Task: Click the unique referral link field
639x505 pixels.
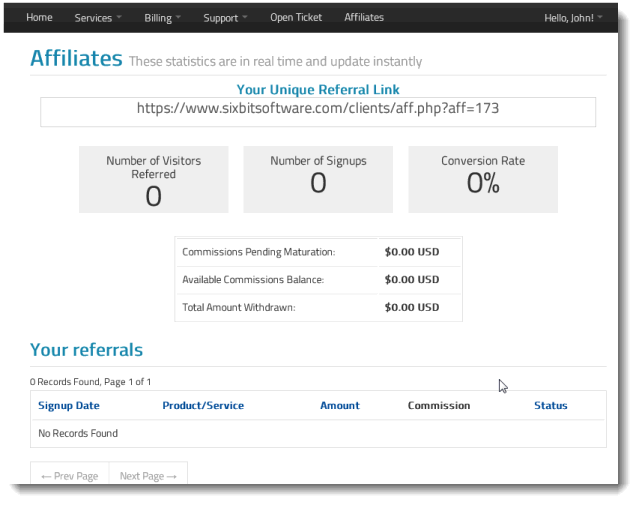Action: pos(318,112)
